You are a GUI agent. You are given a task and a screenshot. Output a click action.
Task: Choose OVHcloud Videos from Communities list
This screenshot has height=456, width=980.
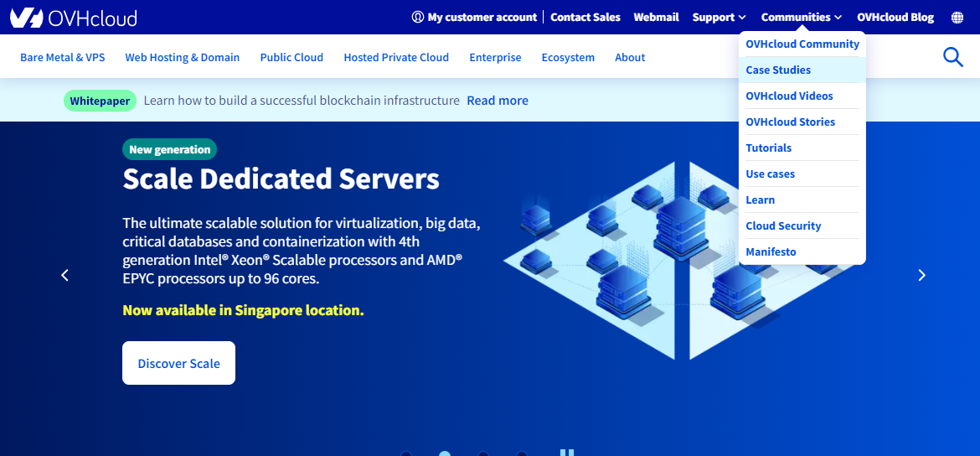click(x=802, y=96)
